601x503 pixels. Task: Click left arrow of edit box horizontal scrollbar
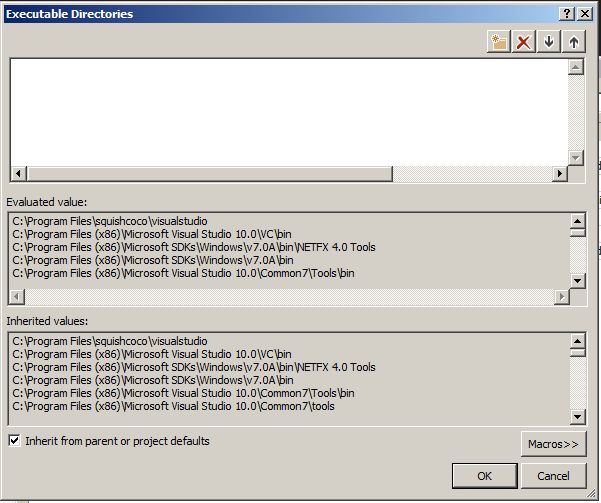click(18, 174)
